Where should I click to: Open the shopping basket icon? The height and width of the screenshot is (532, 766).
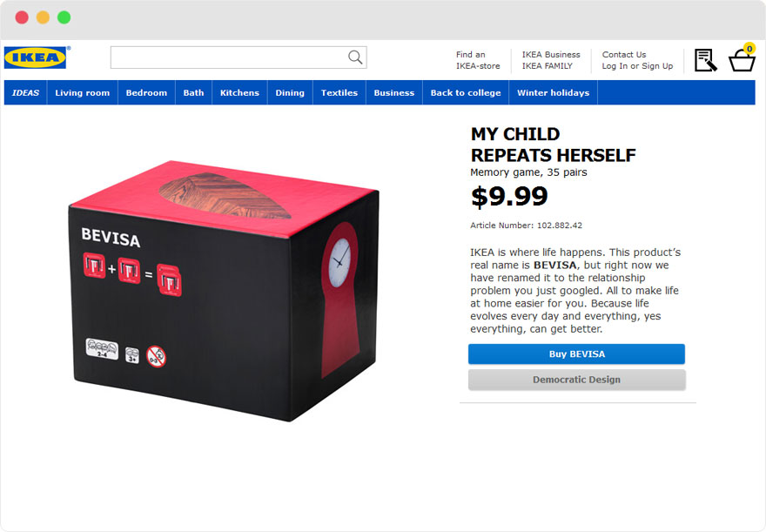click(x=742, y=61)
